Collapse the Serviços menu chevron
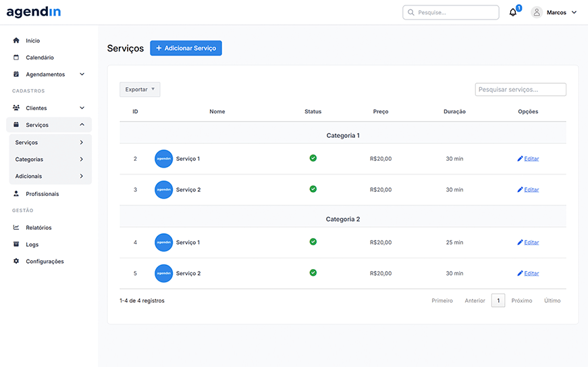This screenshot has width=588, height=367. [x=82, y=124]
